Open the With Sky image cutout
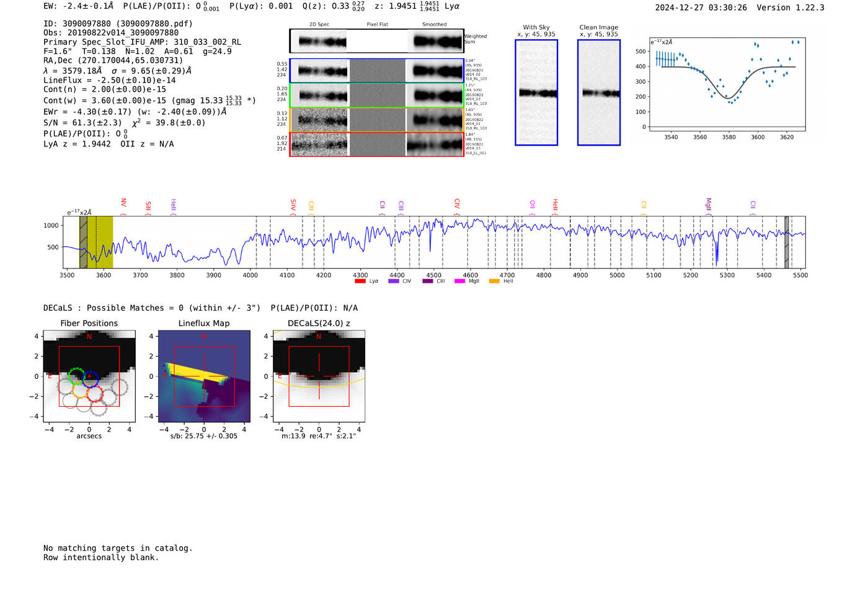The image size is (868, 591). coord(536,92)
